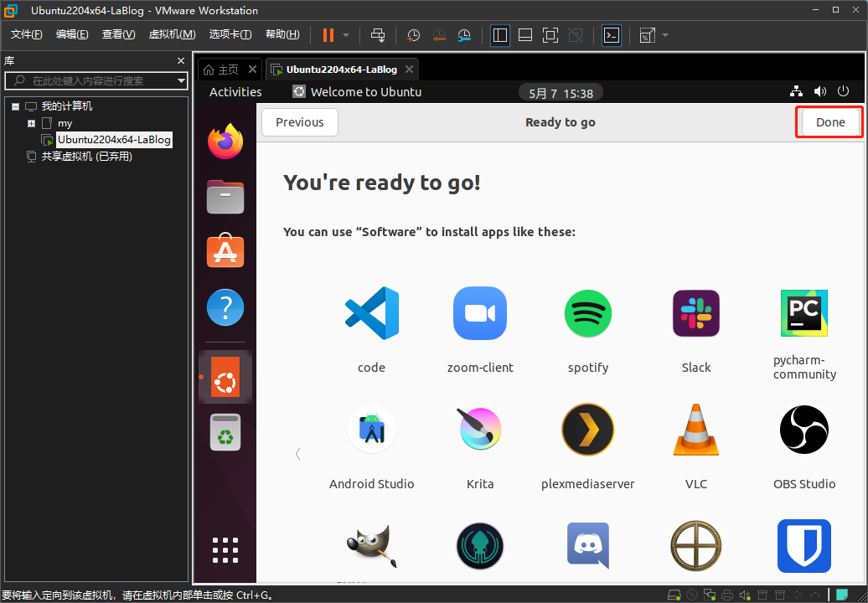Image resolution: width=868 pixels, height=603 pixels.
Task: Select the golden crossed-circle app icon
Action: [696, 546]
